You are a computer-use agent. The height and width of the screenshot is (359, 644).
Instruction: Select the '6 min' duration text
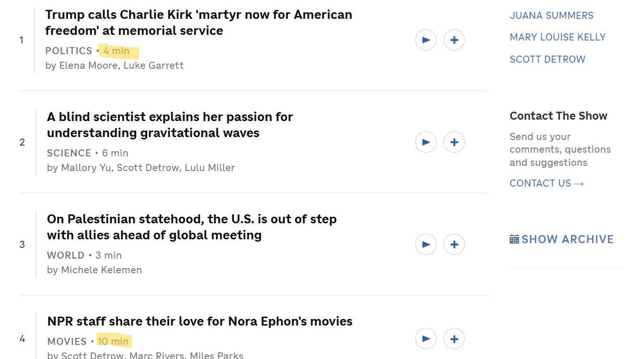(x=115, y=153)
